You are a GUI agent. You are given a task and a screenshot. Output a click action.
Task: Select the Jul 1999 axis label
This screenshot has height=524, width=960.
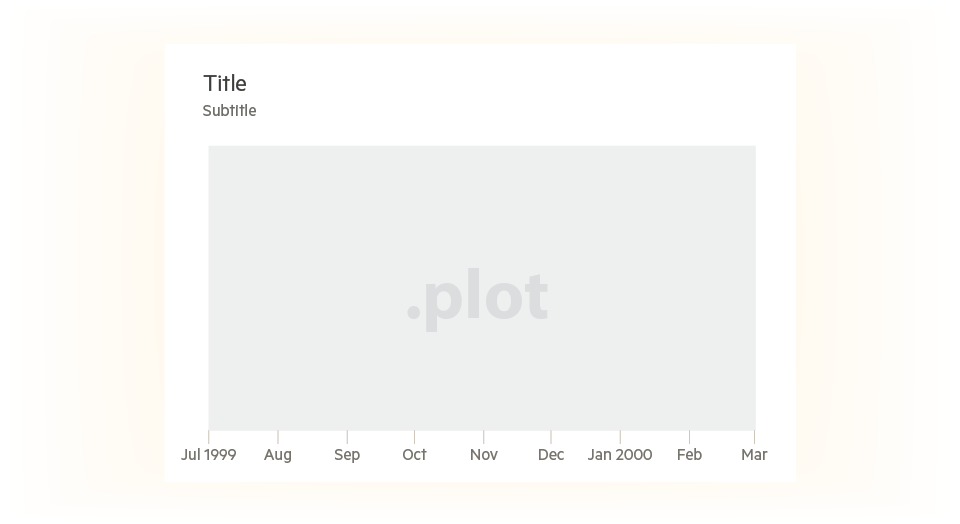(x=208, y=455)
